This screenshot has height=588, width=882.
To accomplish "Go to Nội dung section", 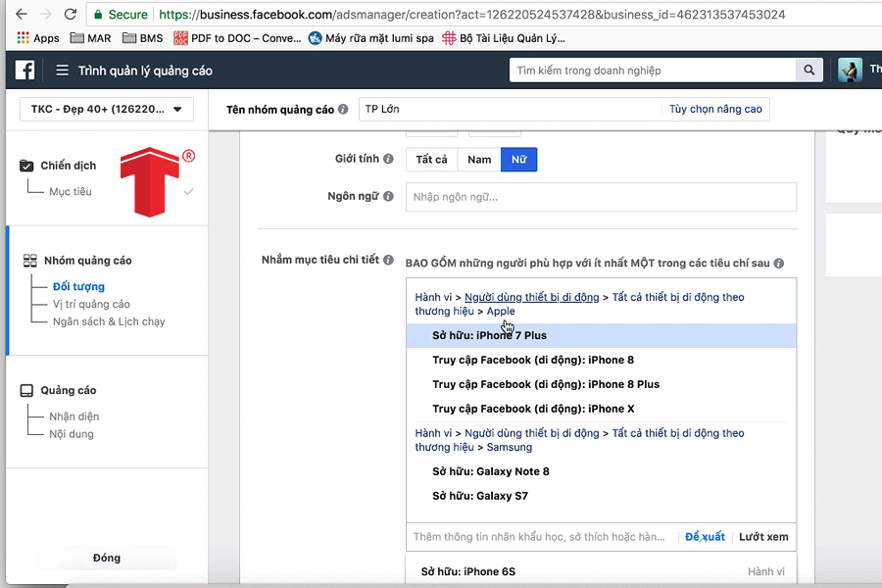I will (72, 434).
